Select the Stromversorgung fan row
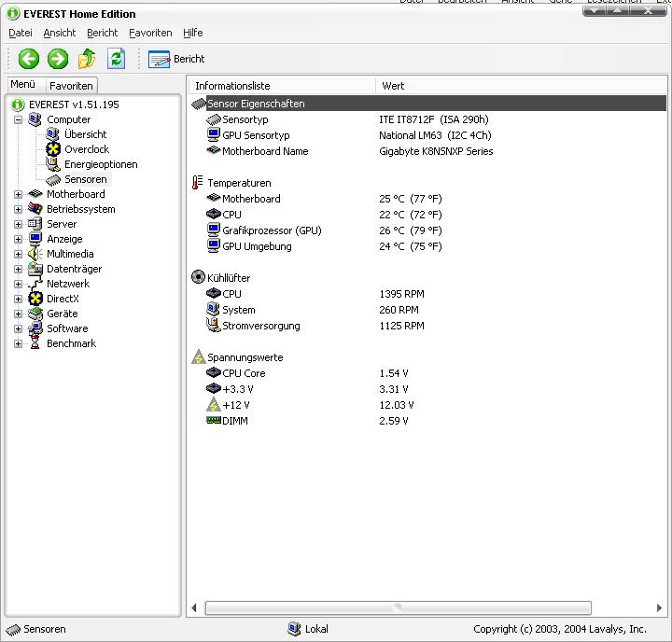Image resolution: width=672 pixels, height=642 pixels. point(428,326)
